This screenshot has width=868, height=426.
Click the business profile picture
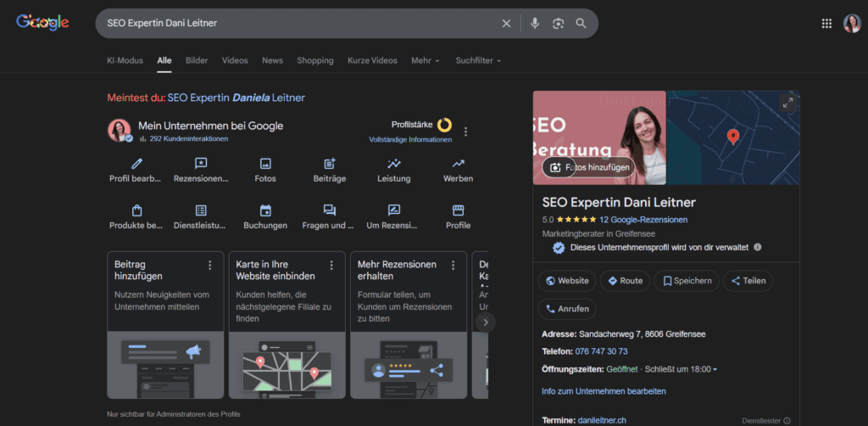pos(120,130)
